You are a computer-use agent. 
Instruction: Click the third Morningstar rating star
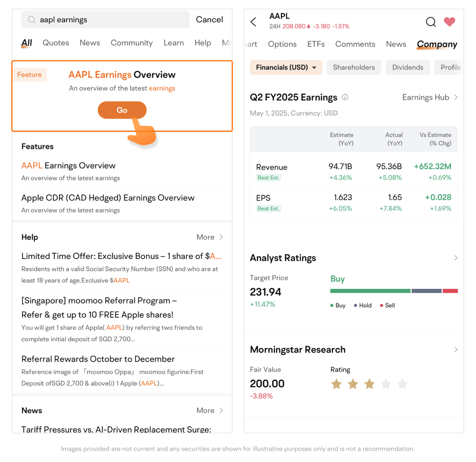coord(369,384)
